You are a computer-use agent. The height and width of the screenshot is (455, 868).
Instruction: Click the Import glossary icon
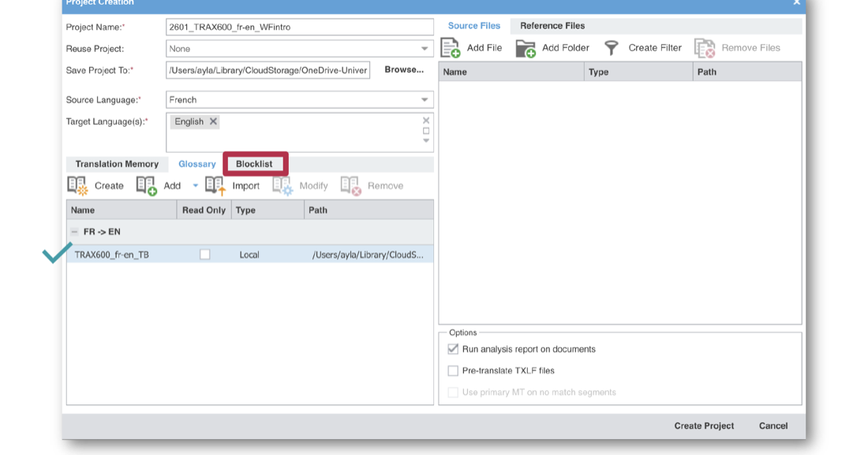pos(215,186)
